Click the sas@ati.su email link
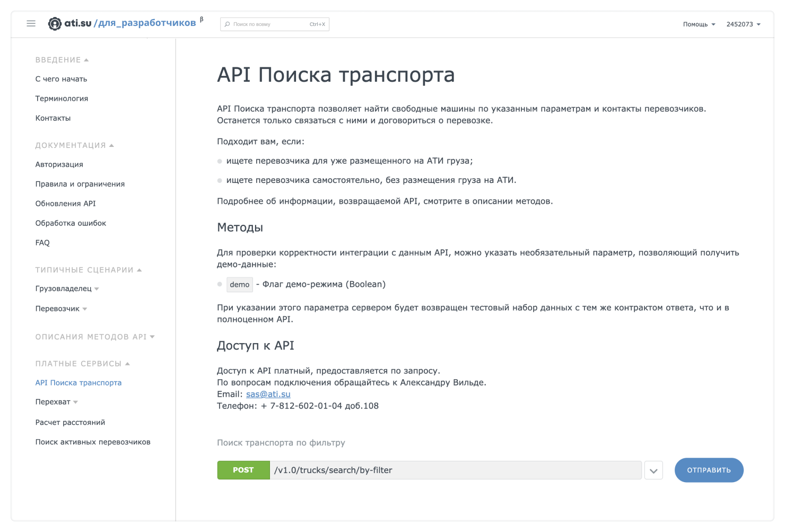Viewport: 785px width, 532px height. [x=268, y=394]
